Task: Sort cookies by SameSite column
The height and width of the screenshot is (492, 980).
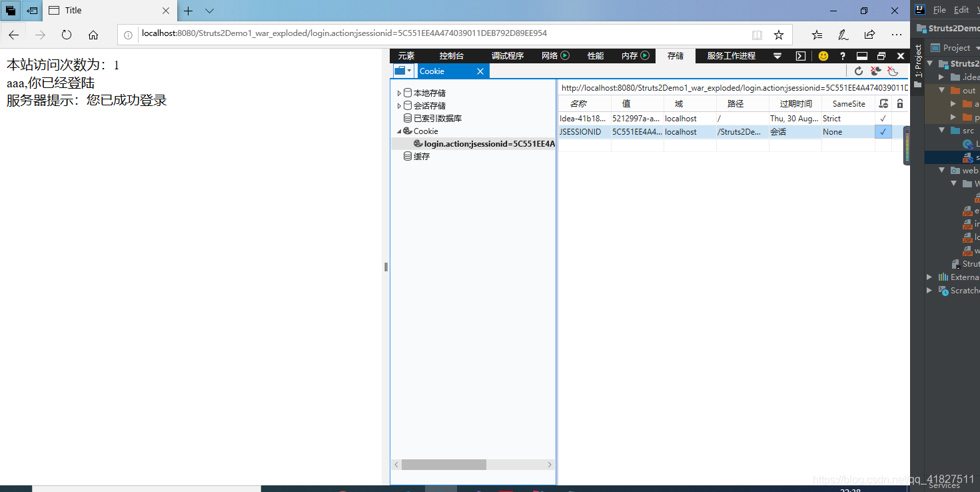Action: [x=848, y=104]
